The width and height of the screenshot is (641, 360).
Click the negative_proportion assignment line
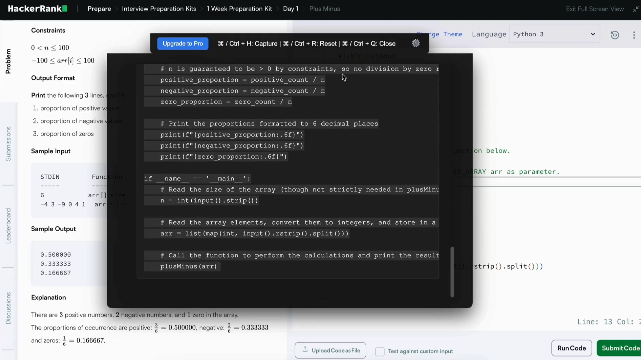242,91
